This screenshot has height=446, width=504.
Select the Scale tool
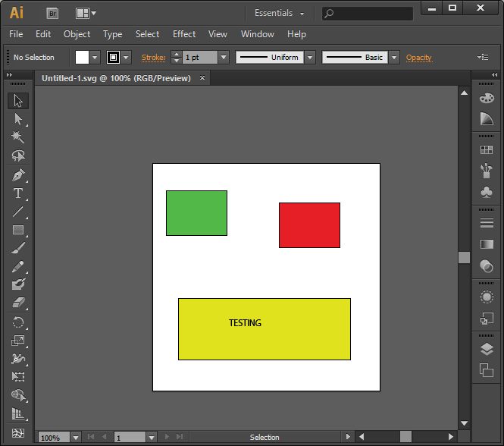click(18, 341)
